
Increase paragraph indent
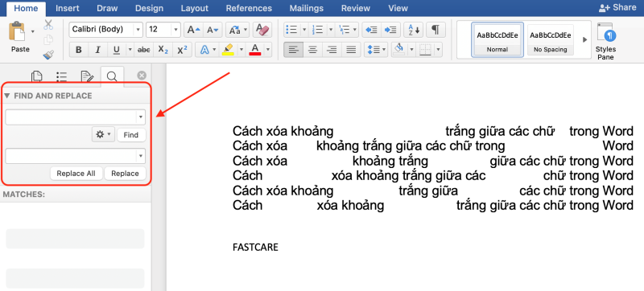tap(391, 30)
